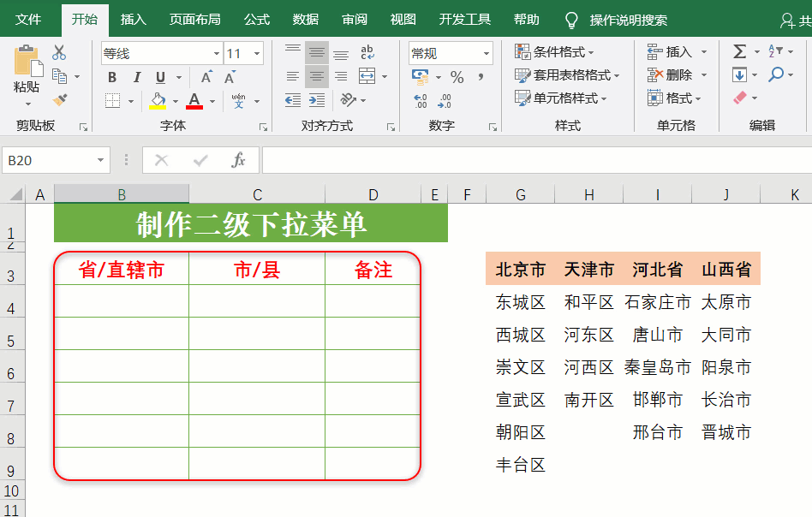This screenshot has height=517, width=812.
Task: Open 条件格式 conditional formatting menu
Action: pos(555,51)
